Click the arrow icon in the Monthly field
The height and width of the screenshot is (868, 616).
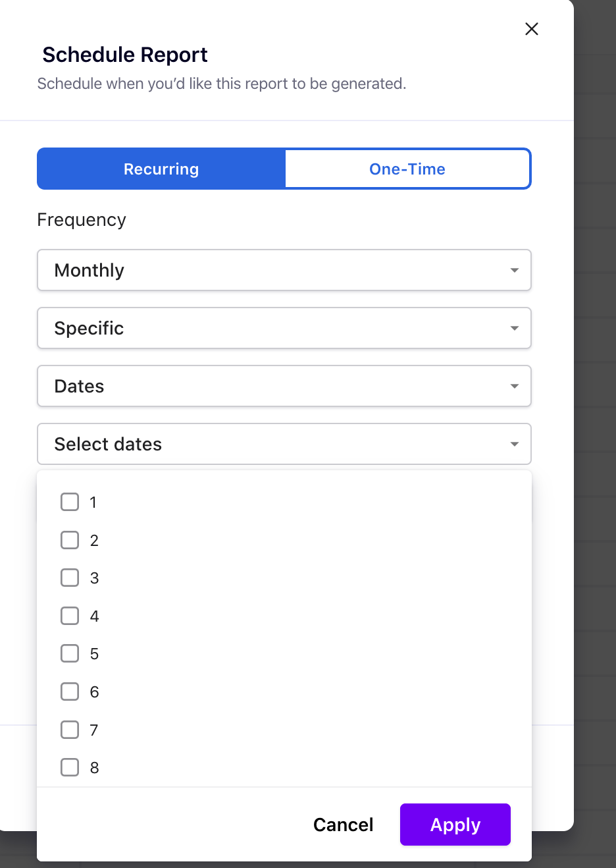tap(515, 270)
